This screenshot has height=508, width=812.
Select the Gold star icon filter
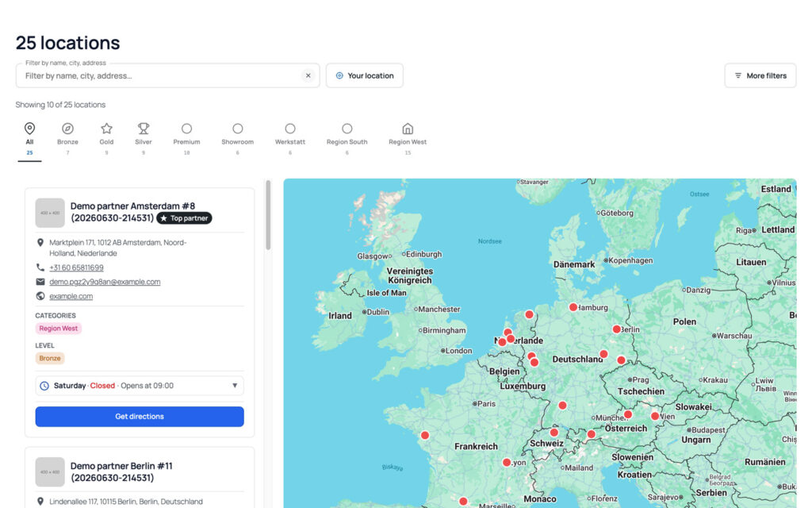coord(107,129)
